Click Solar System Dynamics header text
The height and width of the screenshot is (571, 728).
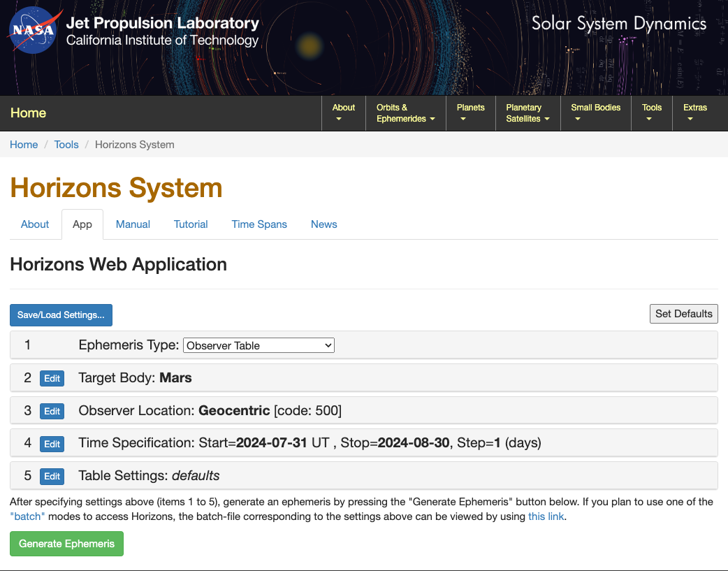[619, 23]
